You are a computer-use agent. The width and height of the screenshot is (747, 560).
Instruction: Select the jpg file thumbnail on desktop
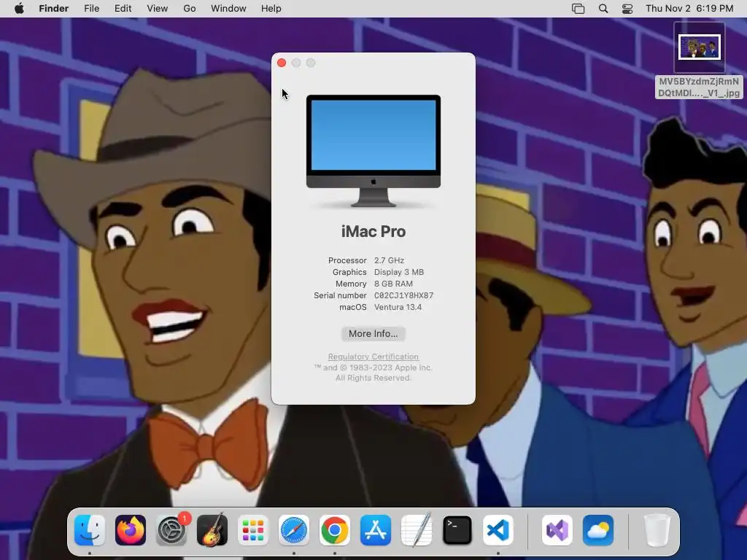[700, 47]
